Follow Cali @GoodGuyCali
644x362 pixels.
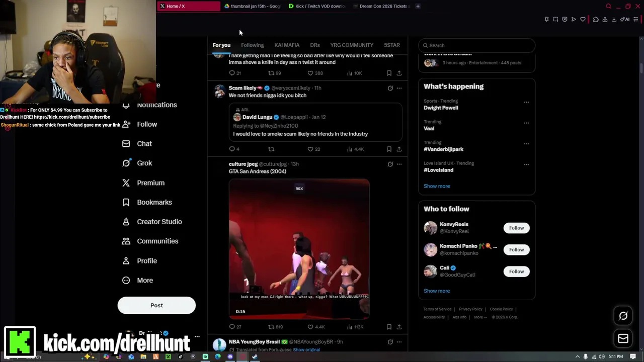[516, 271]
